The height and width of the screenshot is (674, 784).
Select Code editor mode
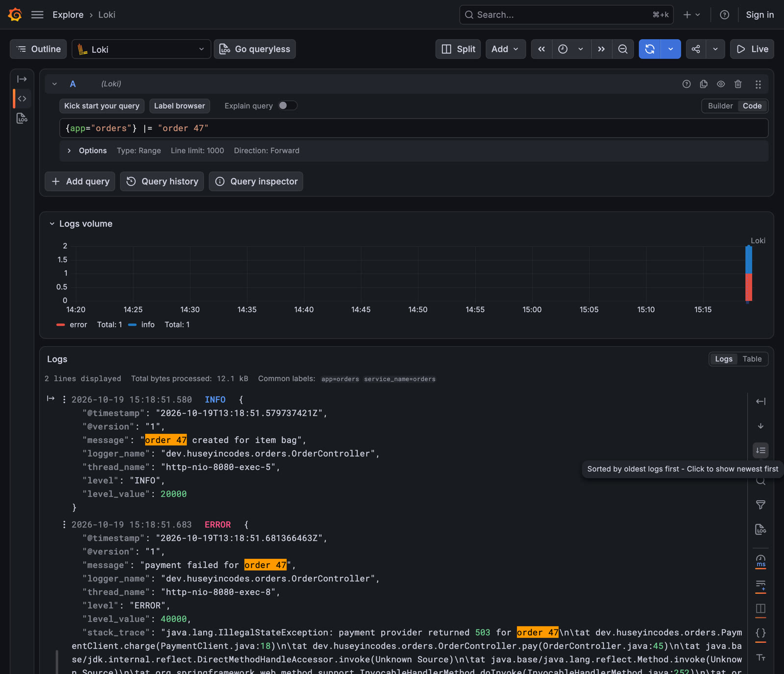[x=752, y=106]
